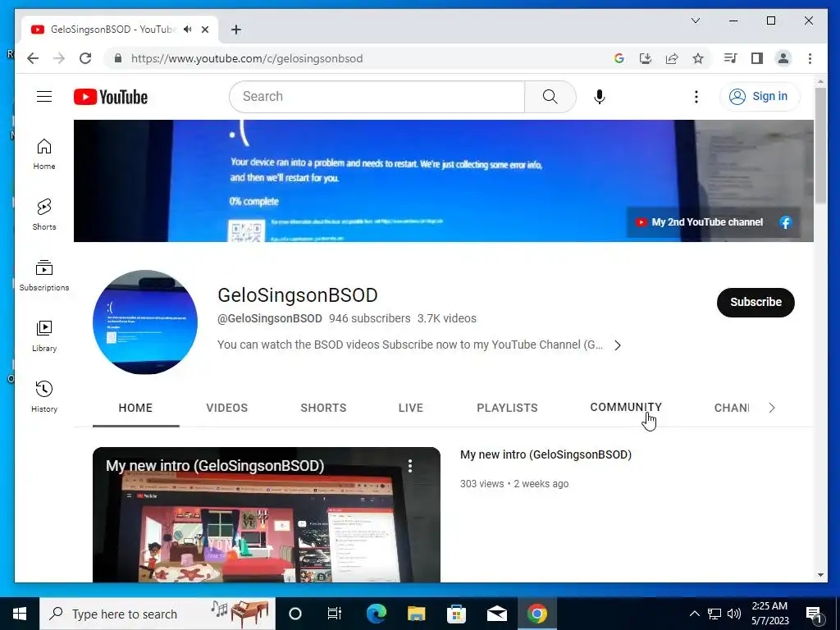
Task: Click the @GeloSingsonBSOD handle
Action: (269, 318)
